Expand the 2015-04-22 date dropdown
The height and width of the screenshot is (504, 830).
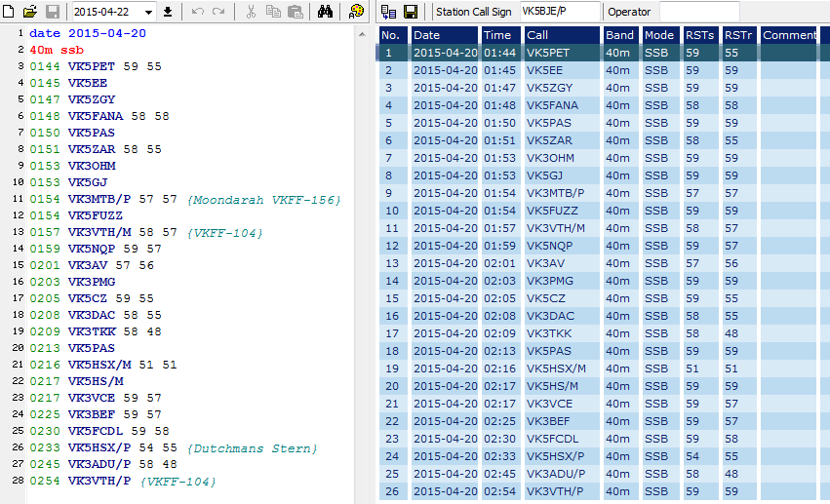148,12
